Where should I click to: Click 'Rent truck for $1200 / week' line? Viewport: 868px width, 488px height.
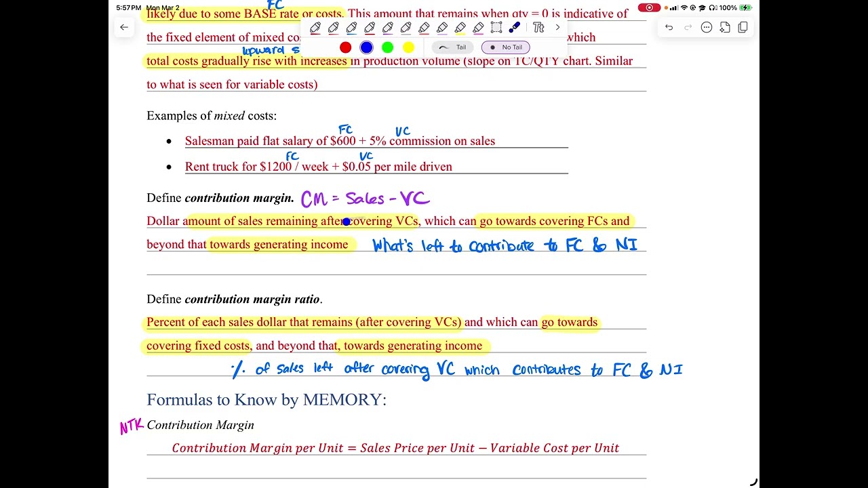point(318,167)
